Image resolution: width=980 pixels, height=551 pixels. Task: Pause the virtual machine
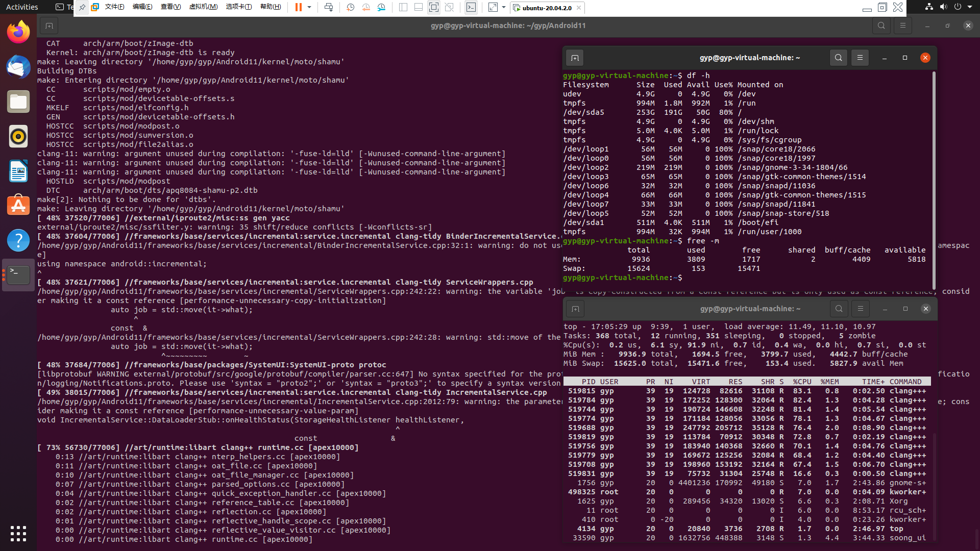298,7
